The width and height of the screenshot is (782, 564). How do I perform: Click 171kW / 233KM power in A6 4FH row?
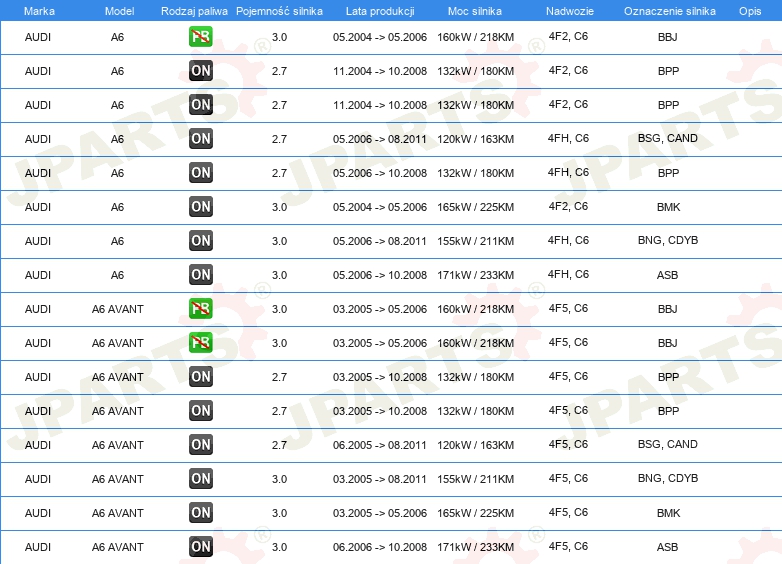point(475,275)
